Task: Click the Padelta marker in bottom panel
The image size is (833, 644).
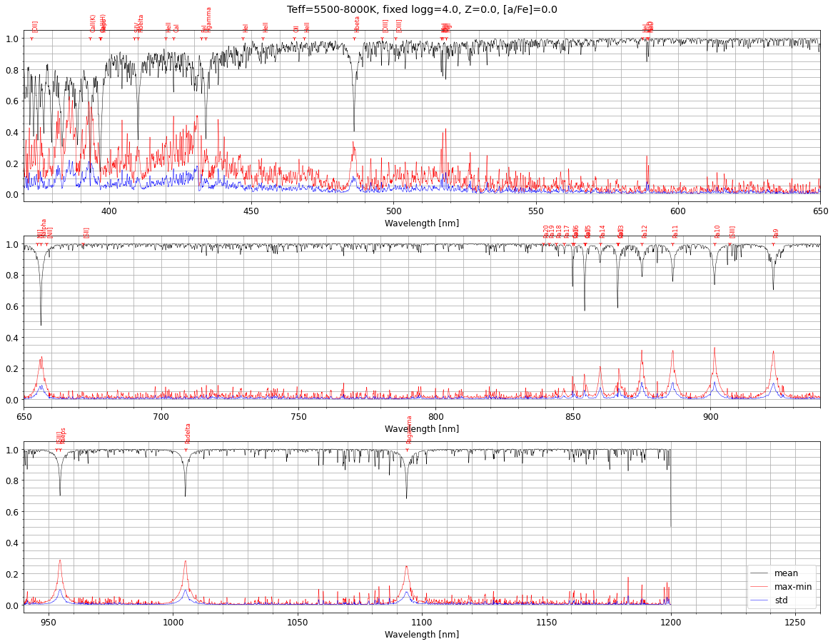Action: pos(186,449)
